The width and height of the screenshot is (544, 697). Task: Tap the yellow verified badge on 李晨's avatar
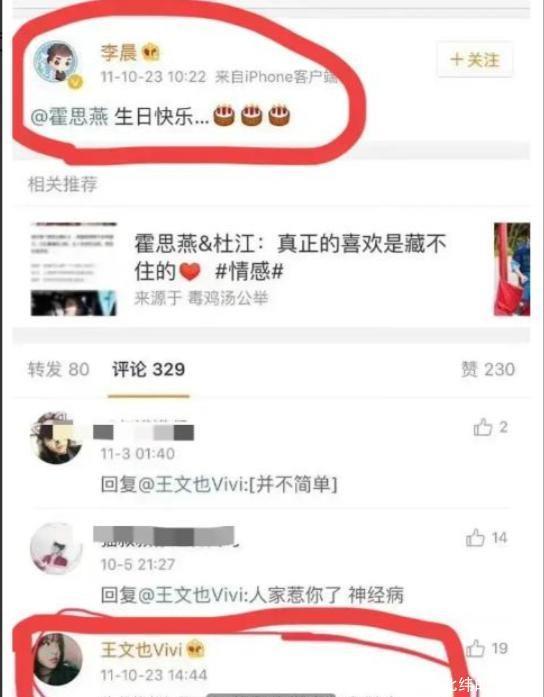pyautogui.click(x=75, y=82)
